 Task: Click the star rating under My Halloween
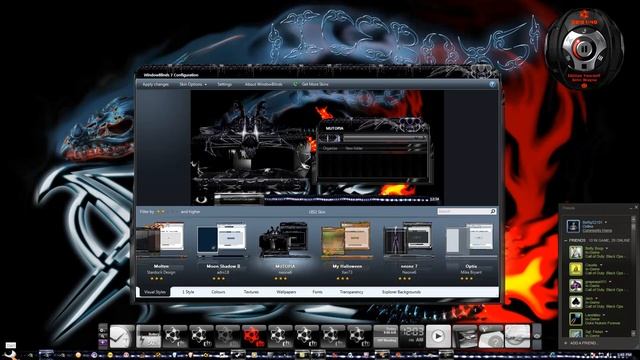[342, 278]
